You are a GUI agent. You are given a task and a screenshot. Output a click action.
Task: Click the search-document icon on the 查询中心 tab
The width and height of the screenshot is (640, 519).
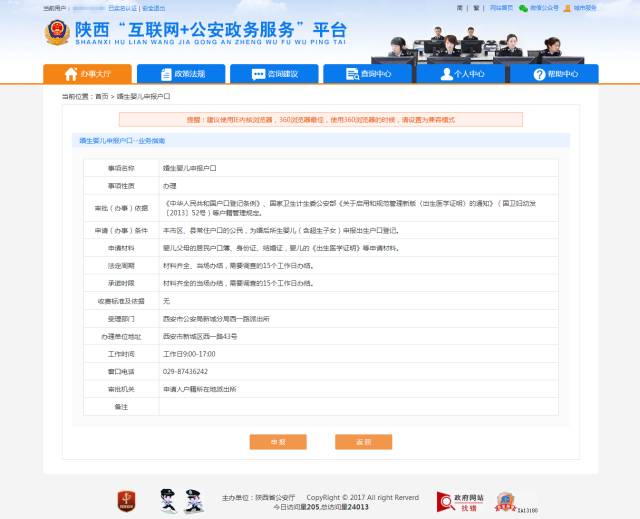tap(352, 74)
